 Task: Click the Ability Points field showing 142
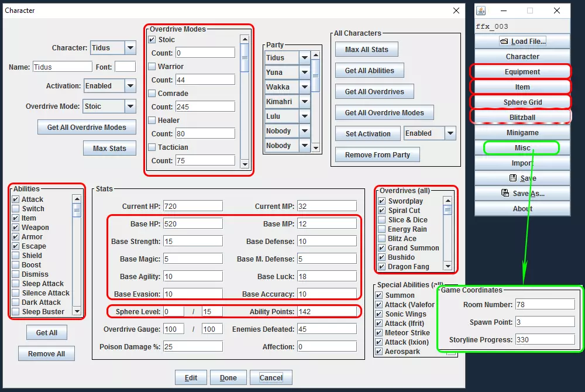[327, 311]
